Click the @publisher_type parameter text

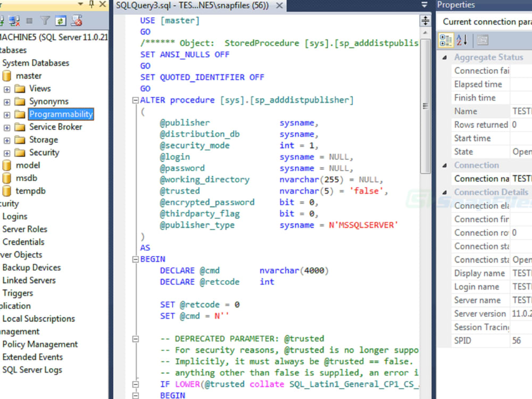point(197,225)
